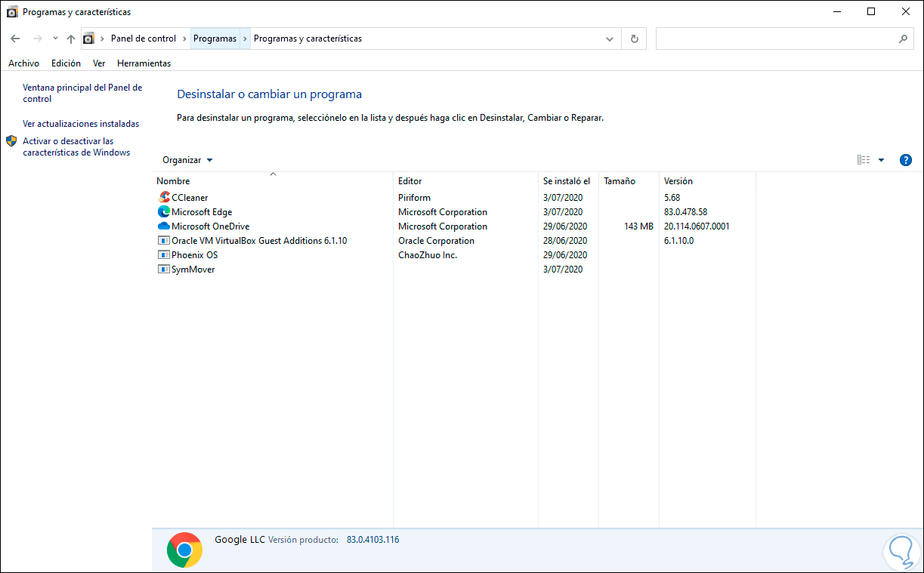Click the SymMover program icon
Screen dimensions: 924x573
pyautogui.click(x=164, y=270)
